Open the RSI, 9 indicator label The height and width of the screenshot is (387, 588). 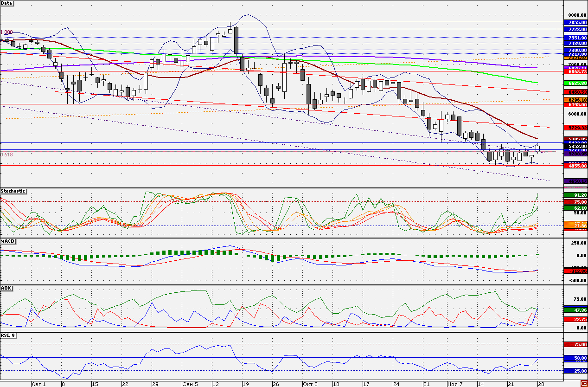point(9,335)
